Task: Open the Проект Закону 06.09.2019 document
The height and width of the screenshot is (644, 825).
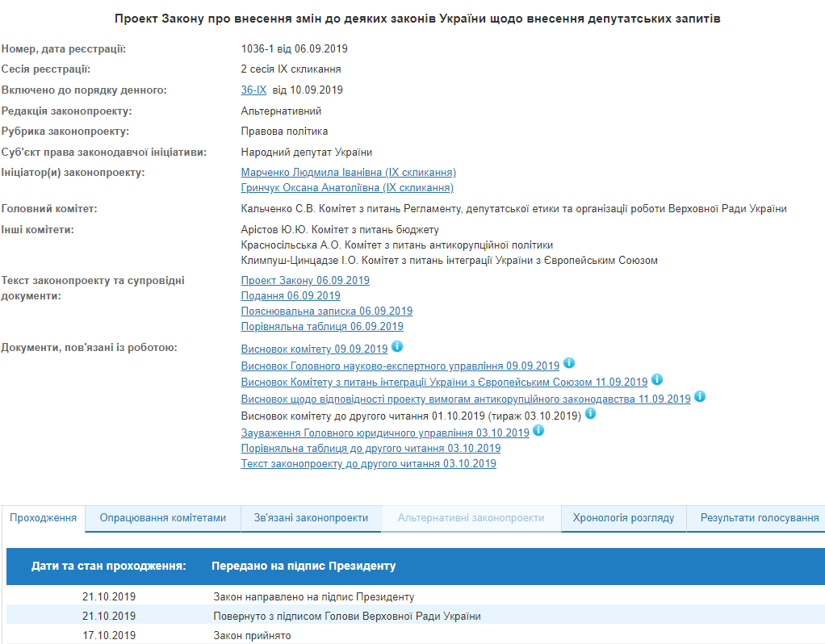Action: [304, 280]
